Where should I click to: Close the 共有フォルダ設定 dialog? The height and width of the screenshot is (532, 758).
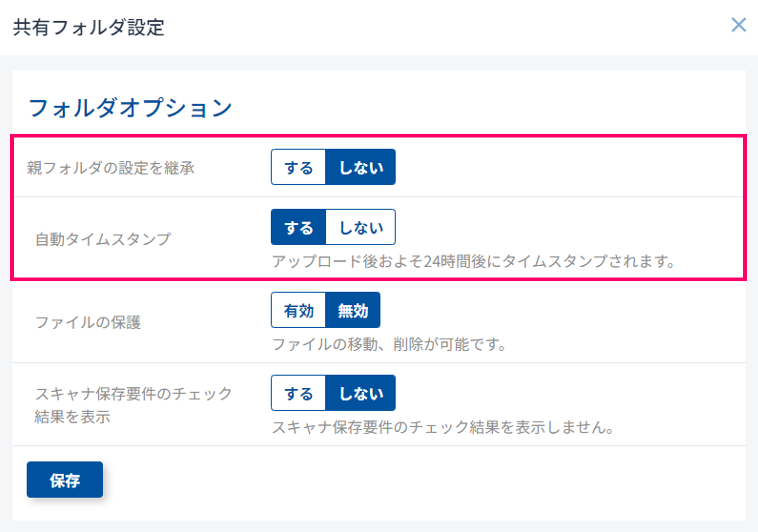tap(739, 25)
